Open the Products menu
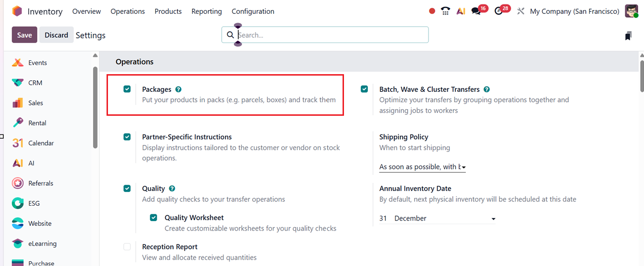 click(168, 11)
